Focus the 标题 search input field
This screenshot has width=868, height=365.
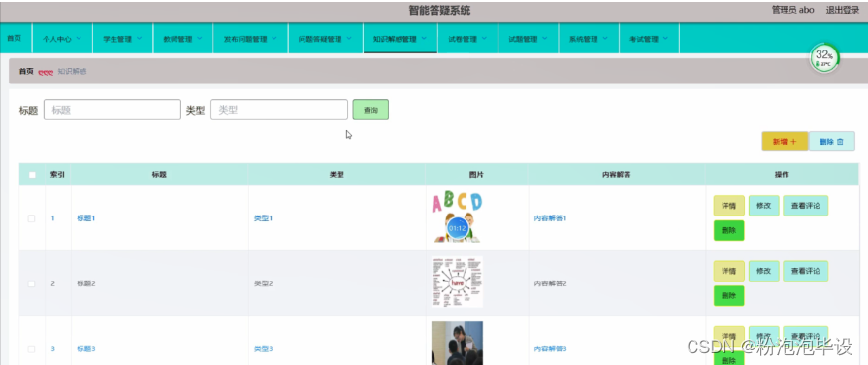point(113,110)
